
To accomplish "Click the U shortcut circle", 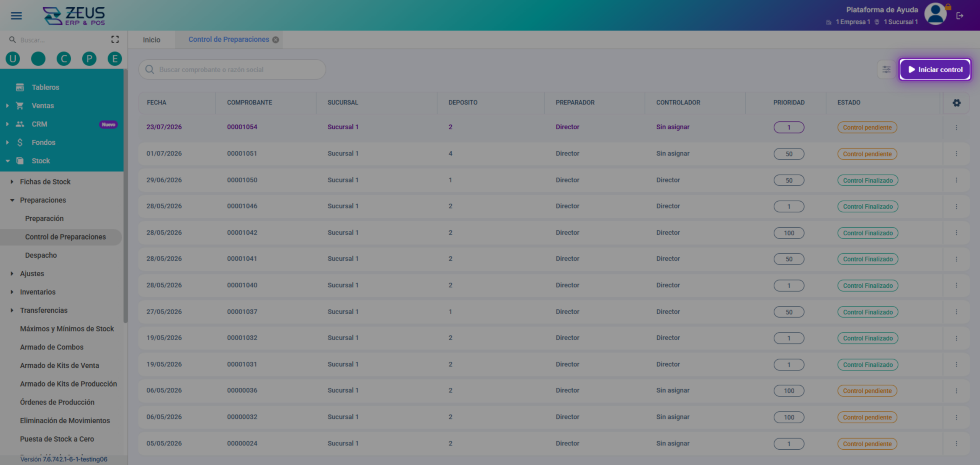I will (x=13, y=59).
